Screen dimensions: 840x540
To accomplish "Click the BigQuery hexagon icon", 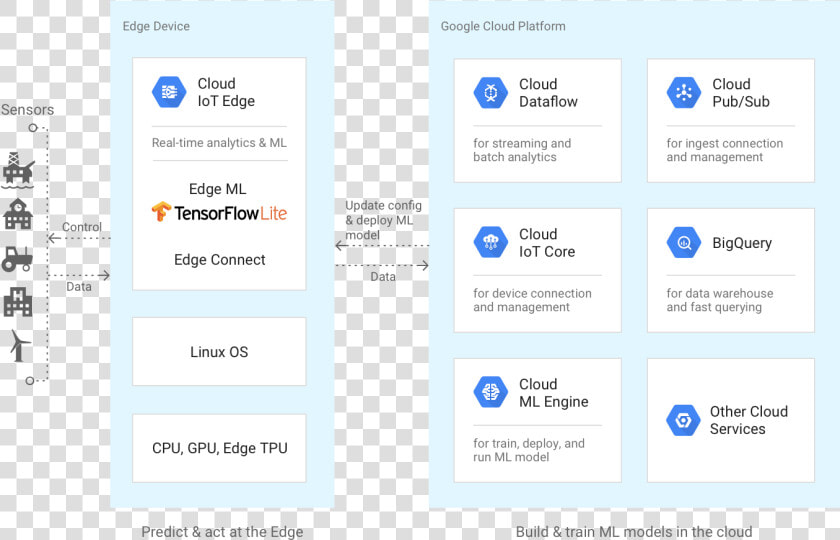I will point(684,242).
